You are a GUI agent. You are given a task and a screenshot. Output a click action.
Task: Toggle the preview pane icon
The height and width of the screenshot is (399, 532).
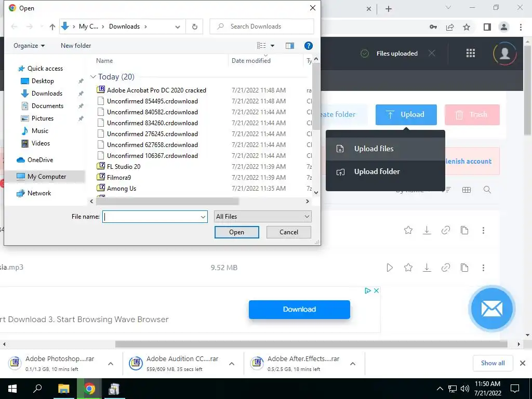290,46
